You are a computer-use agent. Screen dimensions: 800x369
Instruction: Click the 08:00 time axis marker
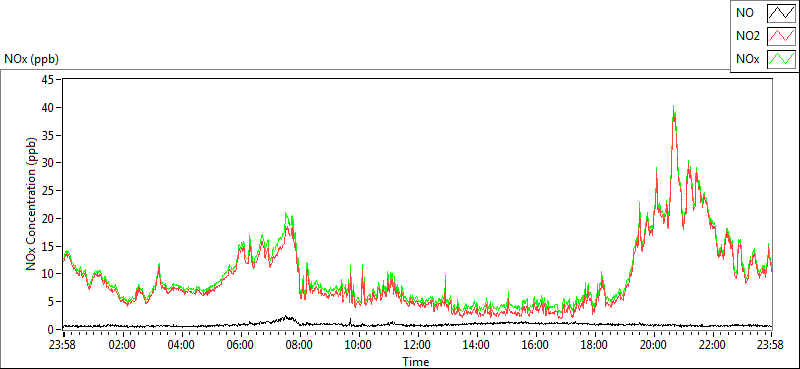pos(299,344)
